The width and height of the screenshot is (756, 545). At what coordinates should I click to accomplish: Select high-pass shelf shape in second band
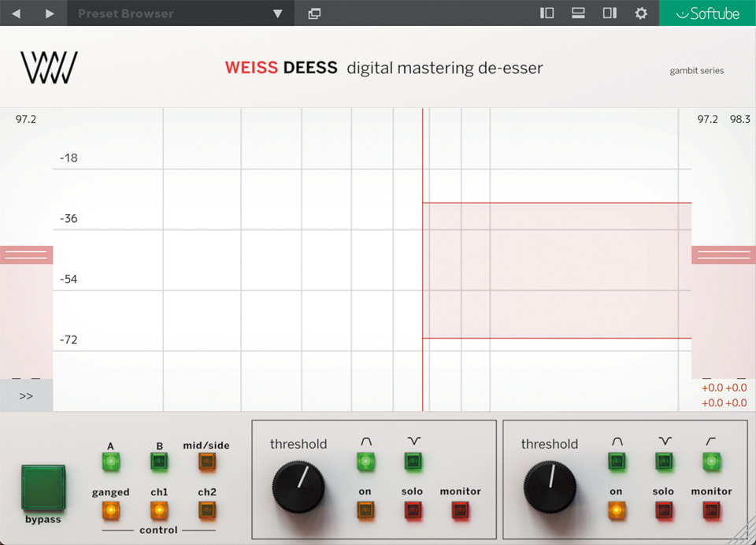[712, 462]
